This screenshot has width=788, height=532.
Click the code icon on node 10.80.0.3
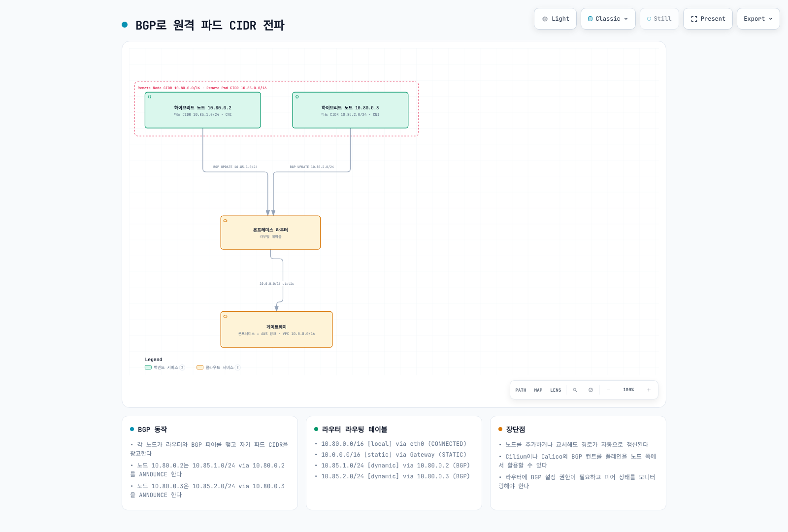click(297, 97)
